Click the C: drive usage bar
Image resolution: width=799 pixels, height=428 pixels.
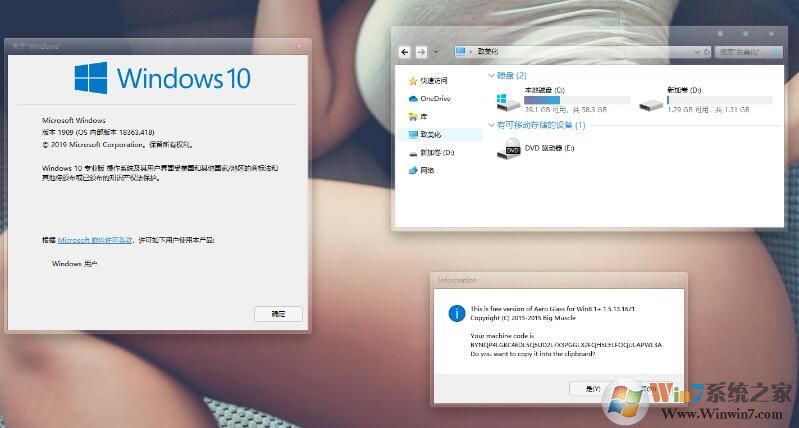tap(577, 100)
